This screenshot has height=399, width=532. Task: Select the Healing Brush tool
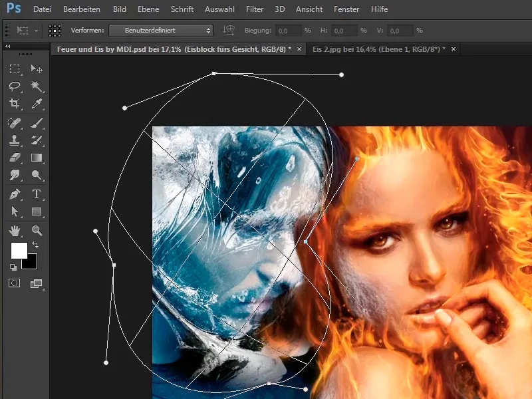[x=15, y=123]
